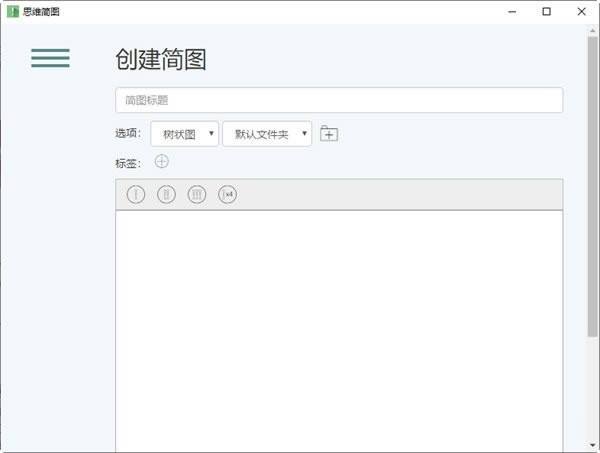Click the app icon in the title bar
Viewport: 600px width, 453px height.
[x=12, y=12]
